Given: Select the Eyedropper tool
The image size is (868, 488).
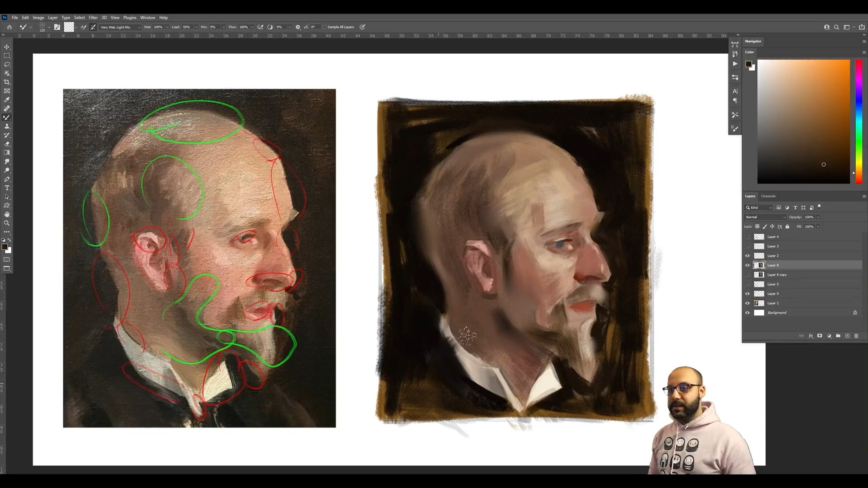Looking at the screenshot, I should click(x=7, y=100).
